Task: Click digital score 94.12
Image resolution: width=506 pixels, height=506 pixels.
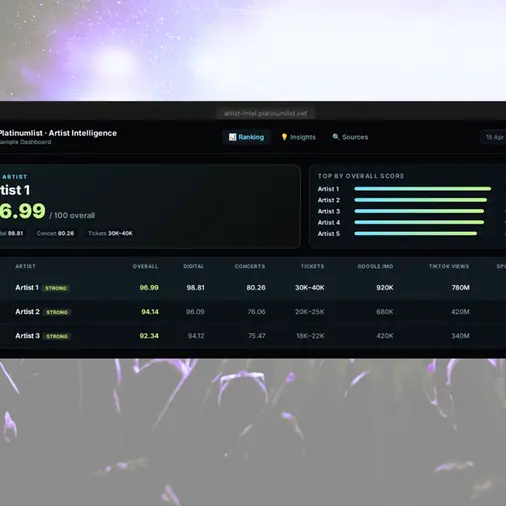Action: click(x=196, y=336)
